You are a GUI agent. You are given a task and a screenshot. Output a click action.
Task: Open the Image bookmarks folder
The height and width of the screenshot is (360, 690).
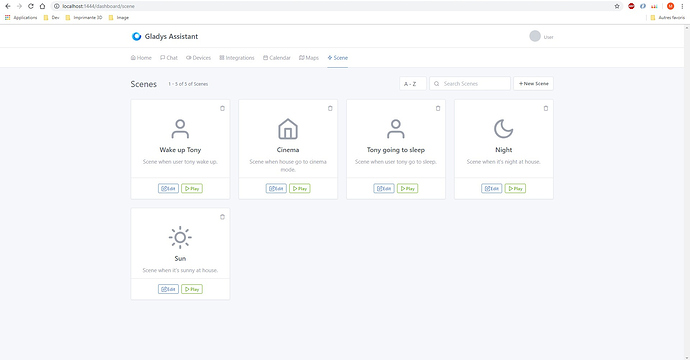[x=119, y=18]
